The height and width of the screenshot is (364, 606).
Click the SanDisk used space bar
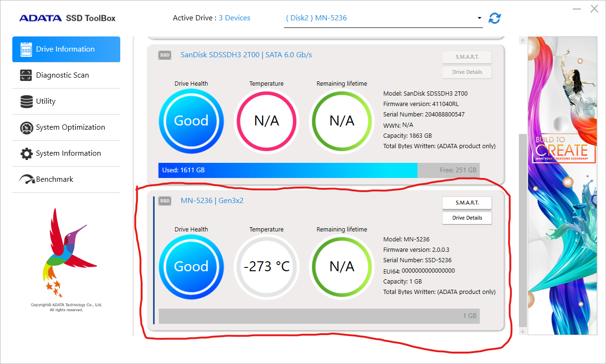pyautogui.click(x=288, y=170)
